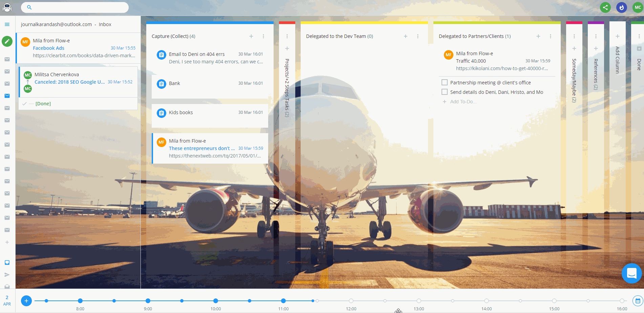The width and height of the screenshot is (644, 313).
Task: Open the calendar icon on timeline
Action: click(x=638, y=301)
